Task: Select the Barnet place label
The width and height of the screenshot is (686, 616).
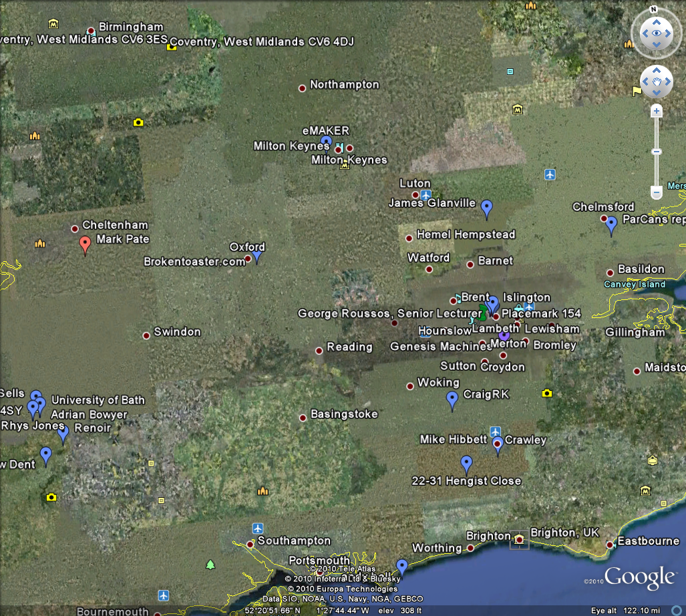Action: pyautogui.click(x=495, y=261)
